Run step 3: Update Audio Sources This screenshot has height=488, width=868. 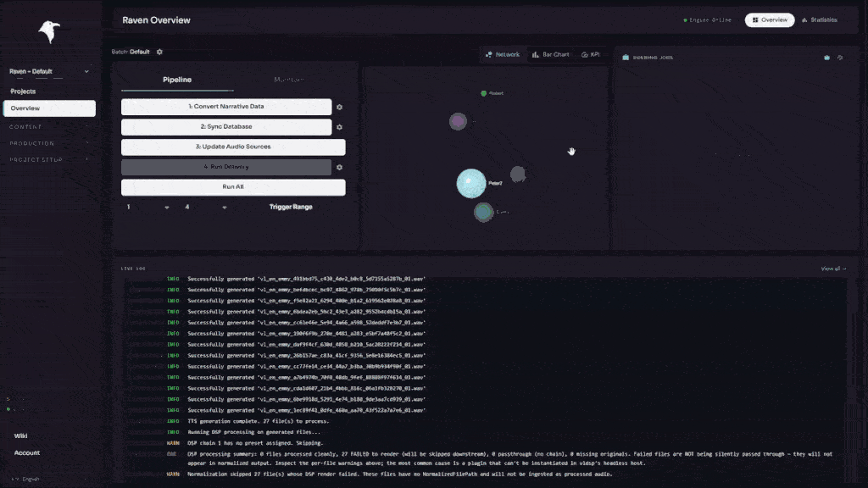(x=233, y=147)
